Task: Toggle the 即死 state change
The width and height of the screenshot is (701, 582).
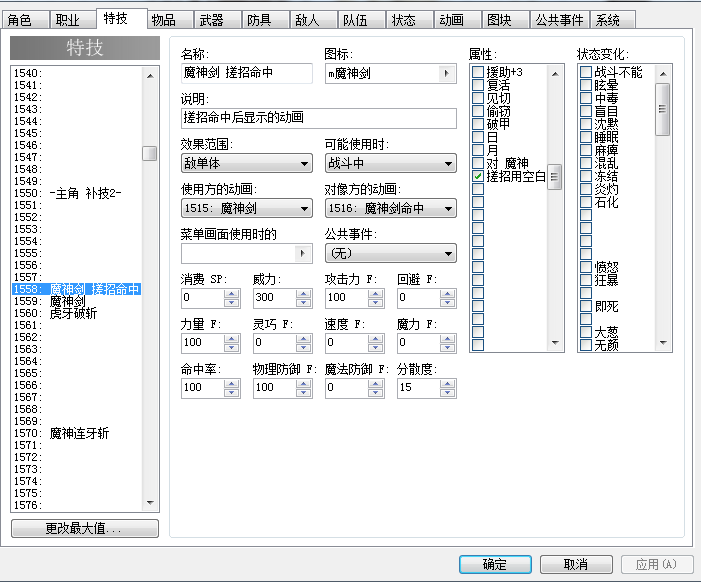Action: click(586, 306)
